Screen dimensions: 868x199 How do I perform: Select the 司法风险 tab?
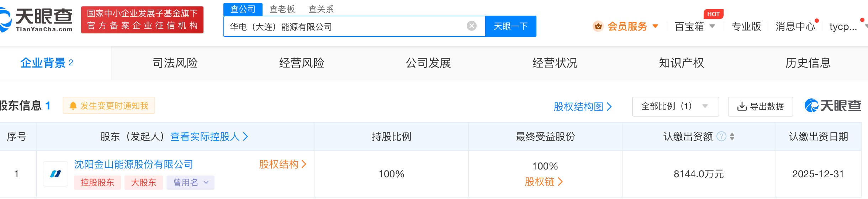(x=175, y=63)
